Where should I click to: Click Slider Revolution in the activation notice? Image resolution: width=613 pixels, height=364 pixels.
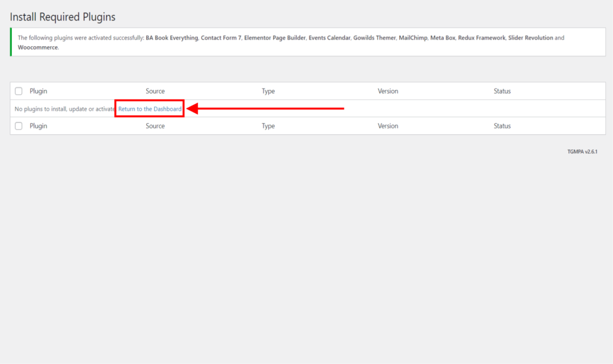click(530, 38)
